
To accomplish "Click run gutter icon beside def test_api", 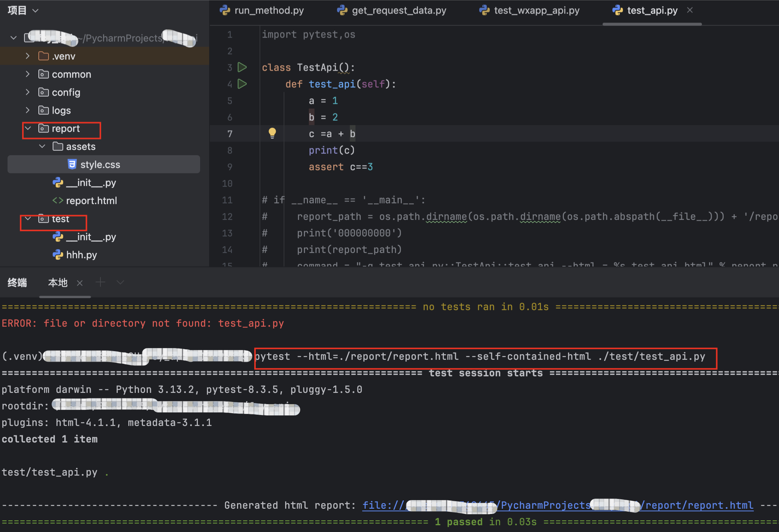I will point(242,84).
